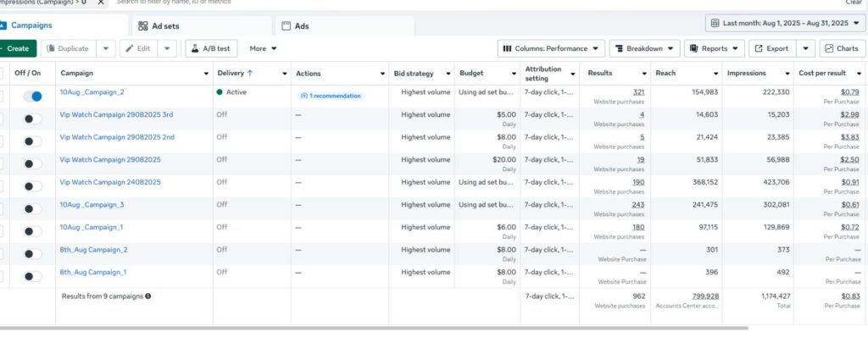Click the Export icon
Image resolution: width=868 pixels, height=343 pixels.
pos(759,48)
